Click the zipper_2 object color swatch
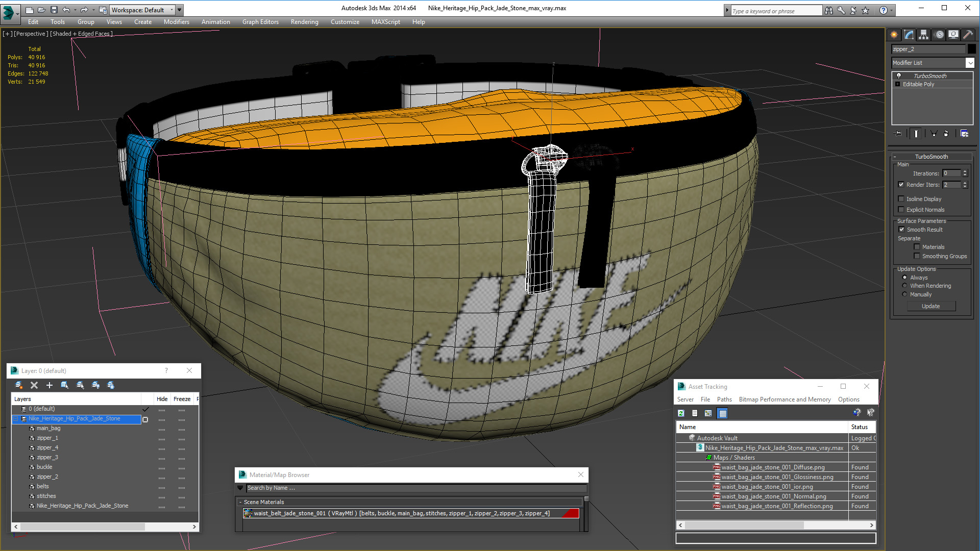This screenshot has width=980, height=551. click(x=971, y=49)
